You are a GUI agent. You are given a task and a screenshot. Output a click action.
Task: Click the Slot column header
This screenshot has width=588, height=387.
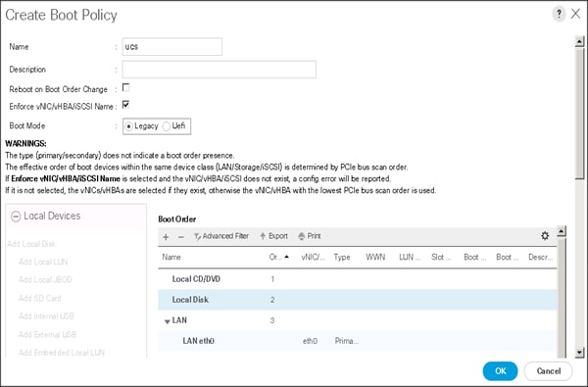(441, 258)
